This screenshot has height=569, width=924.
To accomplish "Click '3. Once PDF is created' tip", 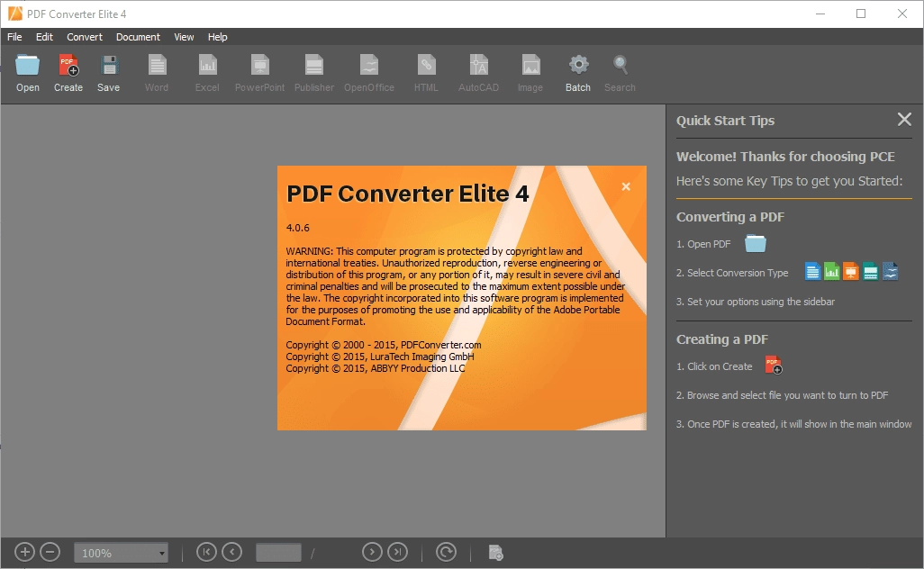I will (793, 424).
